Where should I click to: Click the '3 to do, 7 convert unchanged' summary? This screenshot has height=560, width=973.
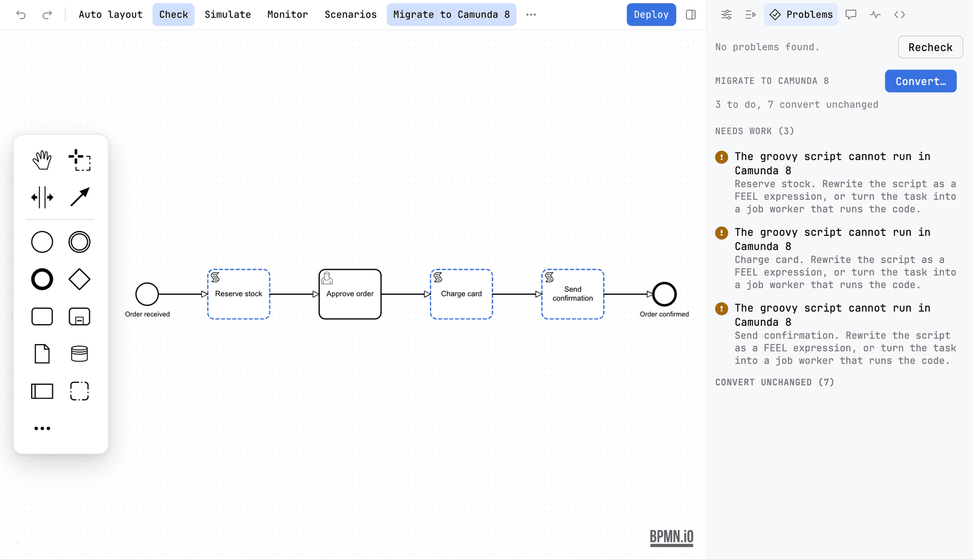click(x=797, y=105)
